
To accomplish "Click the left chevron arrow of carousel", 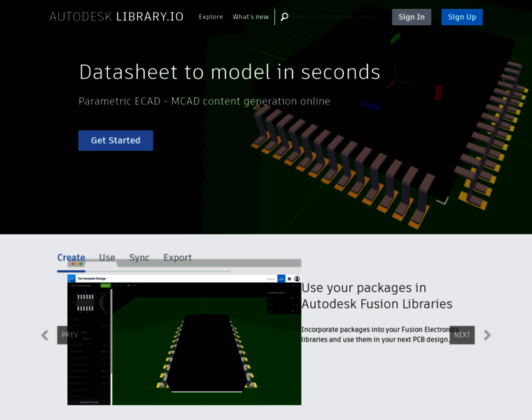I will pyautogui.click(x=45, y=335).
